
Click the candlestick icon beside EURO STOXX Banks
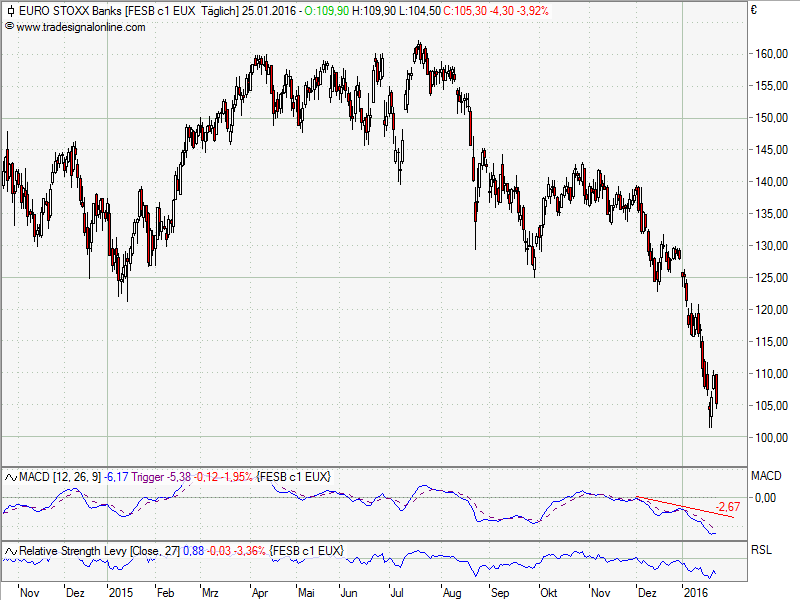coord(10,10)
